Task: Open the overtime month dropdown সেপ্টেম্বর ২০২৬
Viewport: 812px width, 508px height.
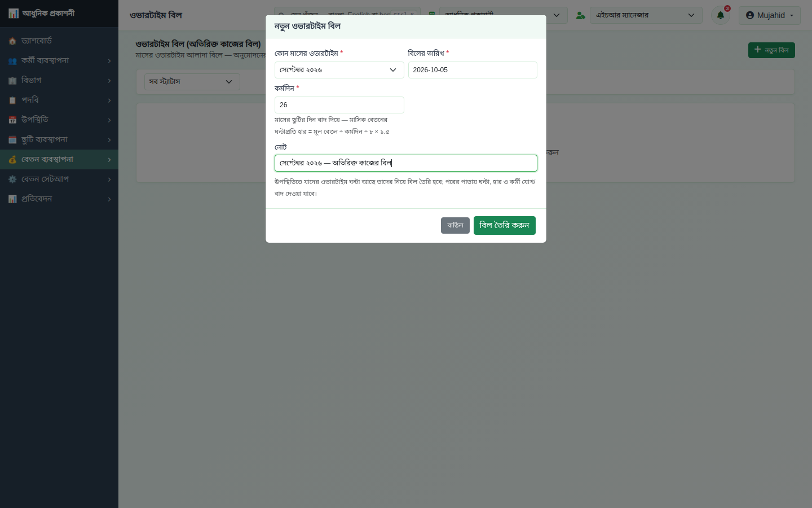Action: click(x=339, y=70)
